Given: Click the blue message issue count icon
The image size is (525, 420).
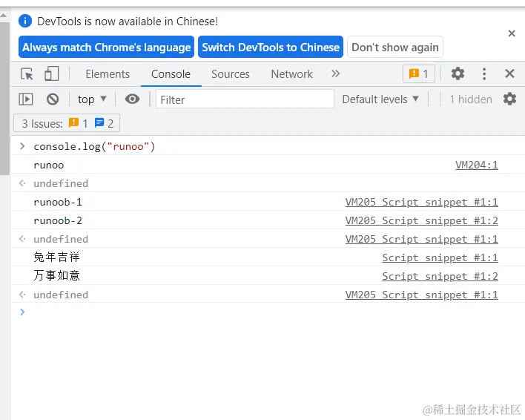Looking at the screenshot, I should (x=99, y=122).
